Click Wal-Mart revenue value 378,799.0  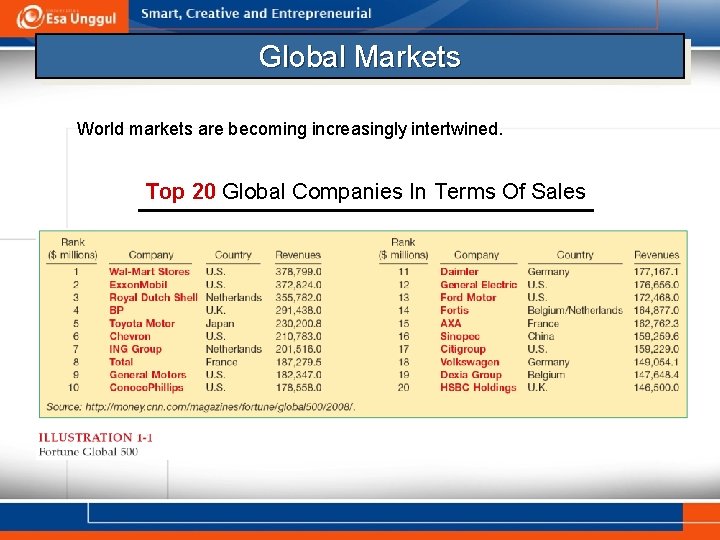(x=298, y=271)
